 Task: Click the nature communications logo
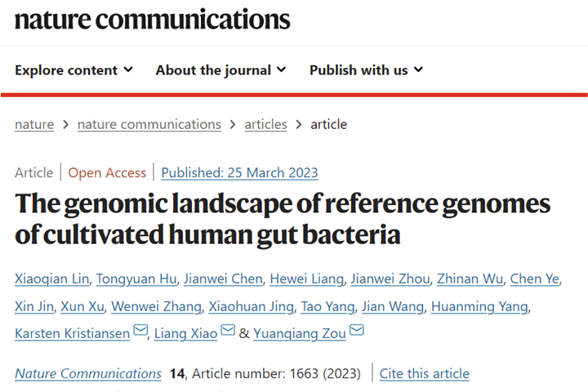[x=152, y=19]
